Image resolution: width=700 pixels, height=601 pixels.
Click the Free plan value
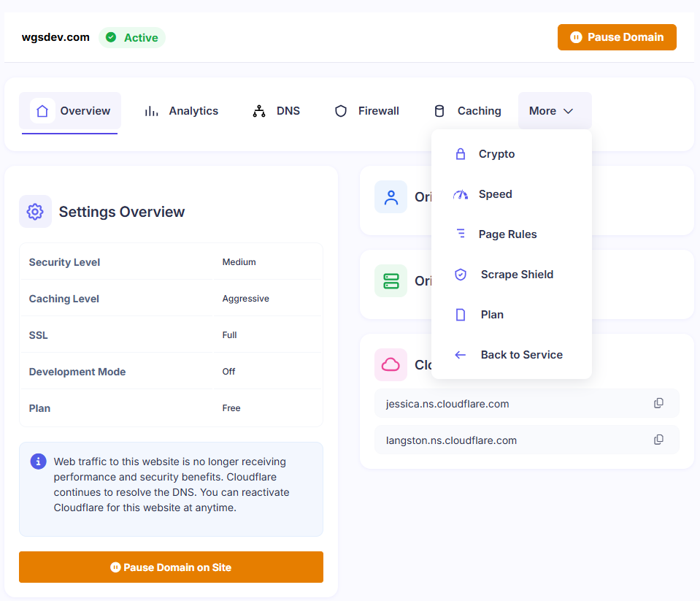[x=231, y=408]
